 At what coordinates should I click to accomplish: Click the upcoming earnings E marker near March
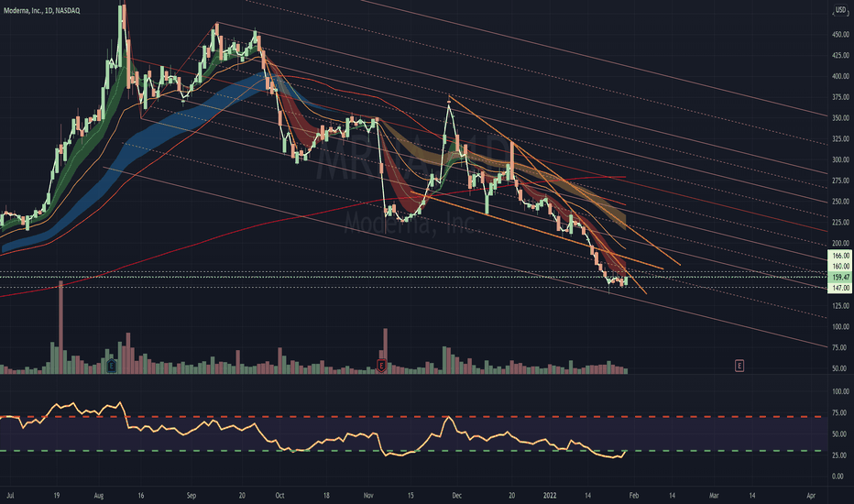(739, 366)
